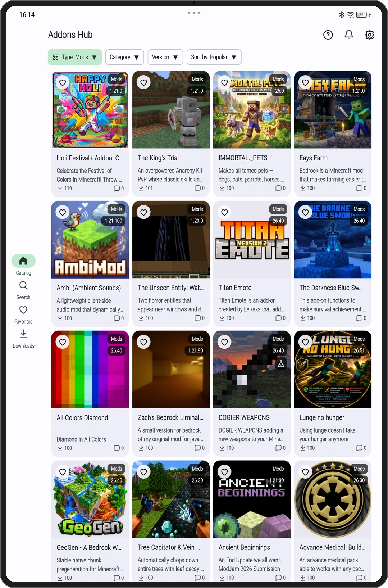Click 1.21.100 version badge on Ambi card
Image resolution: width=388 pixels, height=588 pixels.
click(114, 221)
